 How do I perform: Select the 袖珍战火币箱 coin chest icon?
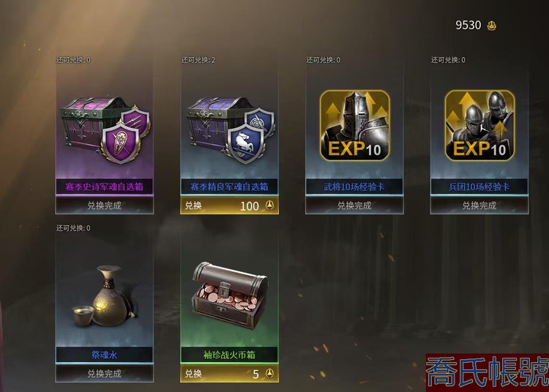[230, 295]
